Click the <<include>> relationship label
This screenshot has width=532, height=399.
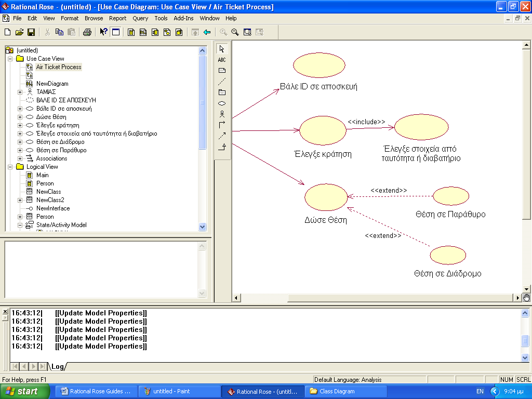pyautogui.click(x=366, y=122)
